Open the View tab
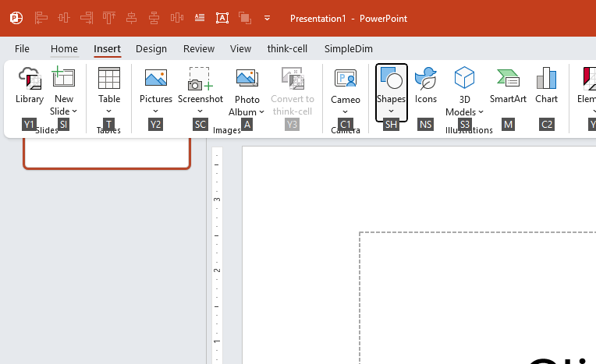This screenshot has width=596, height=364. (x=240, y=48)
